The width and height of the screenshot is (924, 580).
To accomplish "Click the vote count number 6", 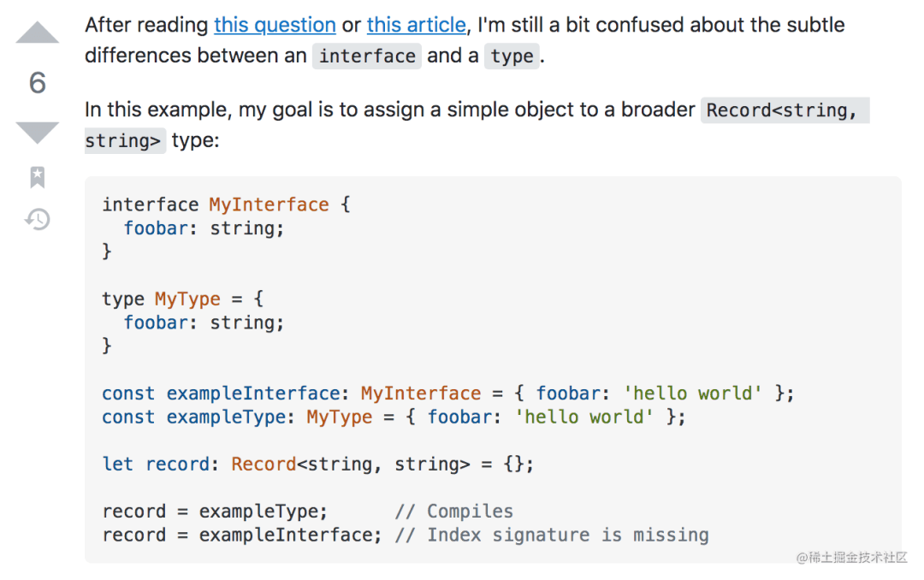I will (x=38, y=83).
